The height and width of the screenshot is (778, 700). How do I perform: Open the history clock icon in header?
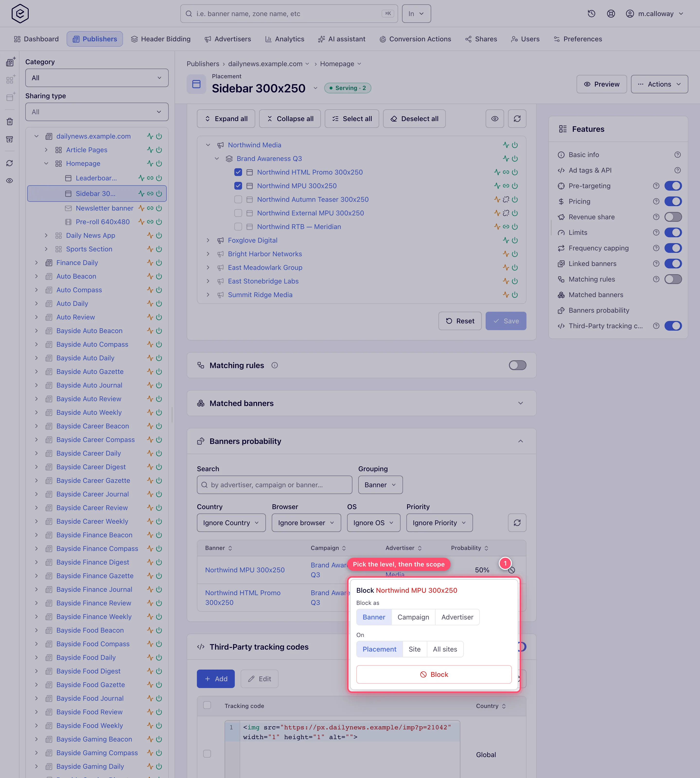tap(592, 14)
